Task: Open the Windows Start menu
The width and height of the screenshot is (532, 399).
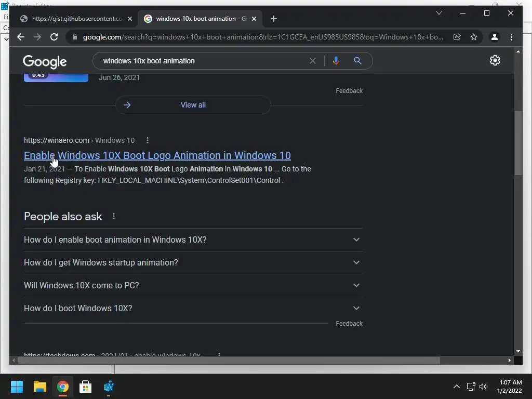Action: pos(17,387)
